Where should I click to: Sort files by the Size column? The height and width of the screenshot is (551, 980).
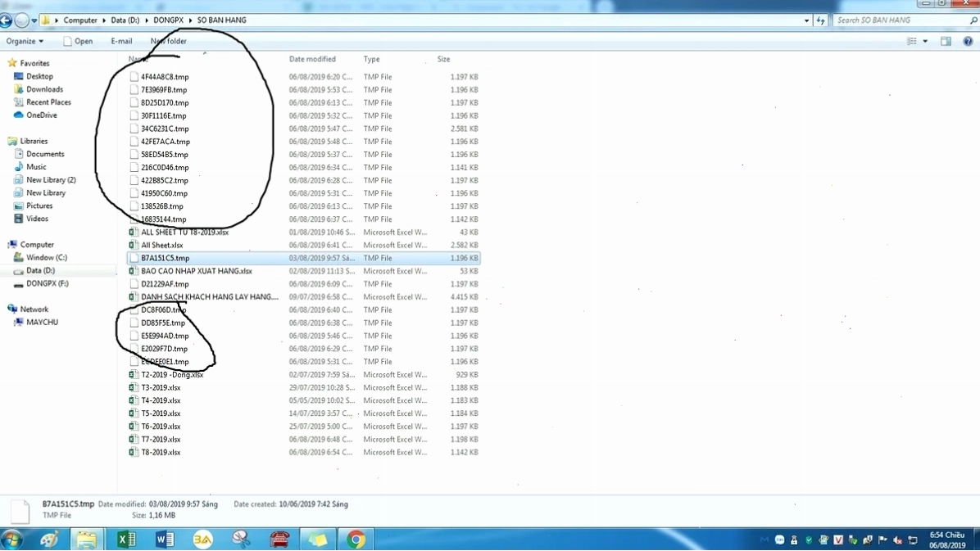[x=443, y=59]
